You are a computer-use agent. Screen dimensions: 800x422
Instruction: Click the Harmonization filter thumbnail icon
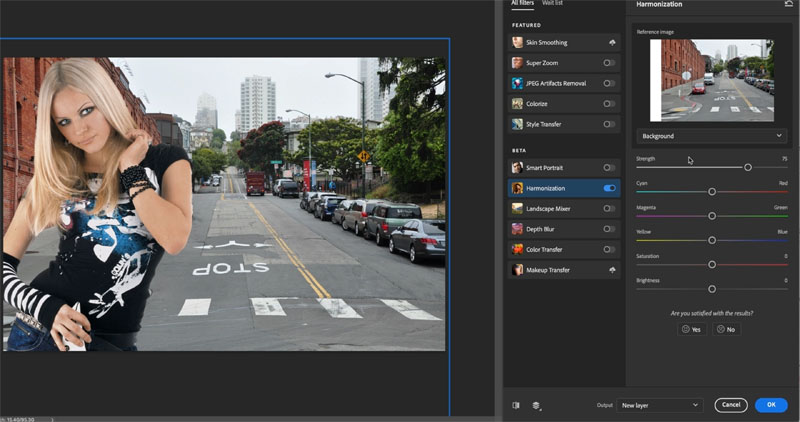coord(517,188)
